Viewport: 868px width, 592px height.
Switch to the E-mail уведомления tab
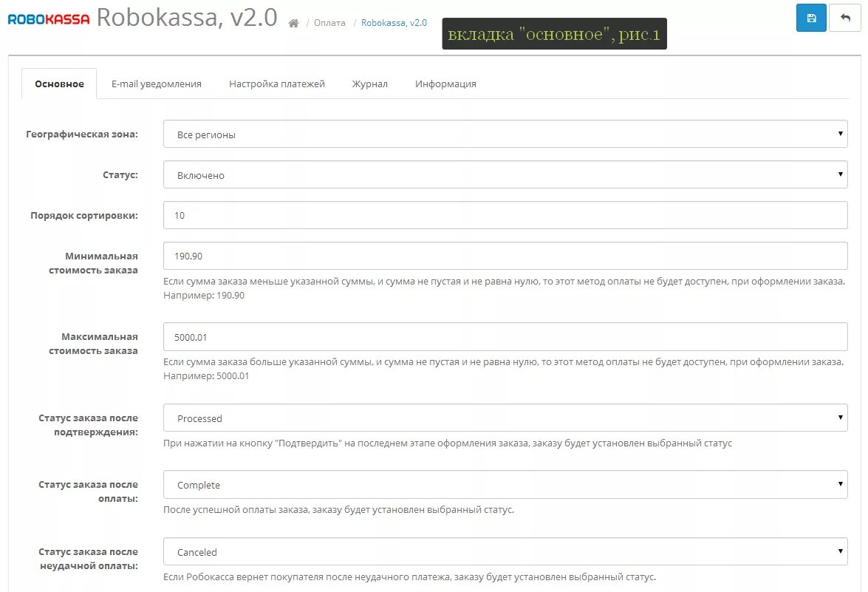coord(156,84)
